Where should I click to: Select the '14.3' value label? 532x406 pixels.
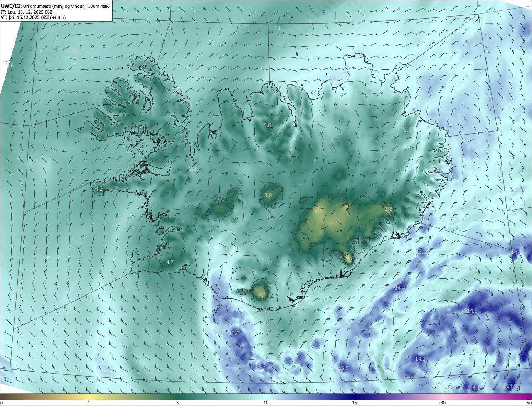(420, 359)
